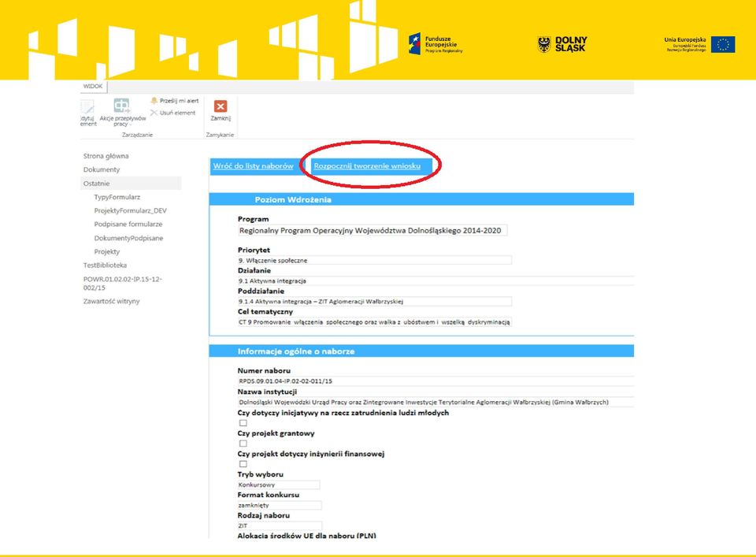Toggle projekt dotyczy inżynierii finansowej checkbox
The height and width of the screenshot is (557, 756).
243,464
